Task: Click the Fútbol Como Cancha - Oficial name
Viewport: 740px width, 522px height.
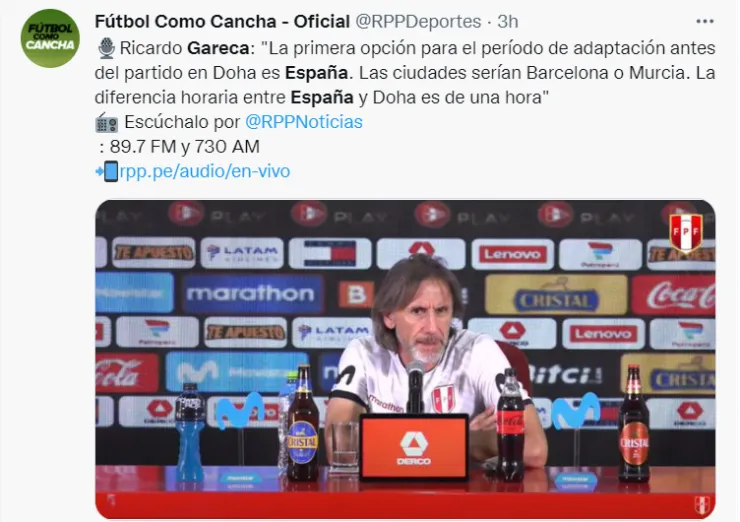Action: coord(222,21)
